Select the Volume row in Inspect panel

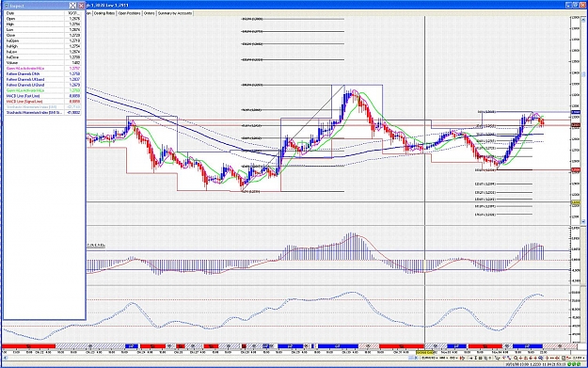pyautogui.click(x=43, y=63)
